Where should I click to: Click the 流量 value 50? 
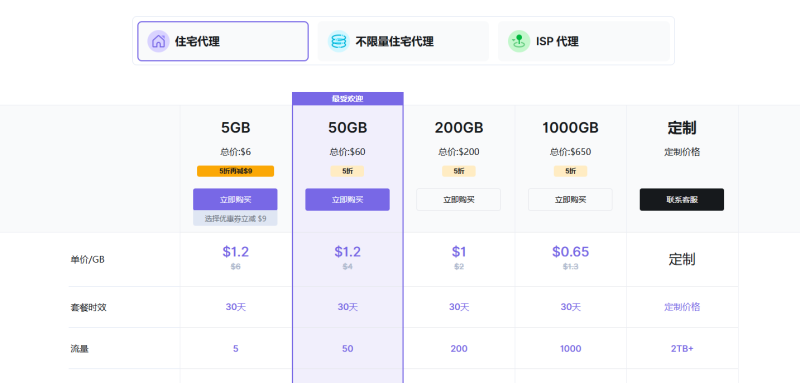click(x=347, y=349)
